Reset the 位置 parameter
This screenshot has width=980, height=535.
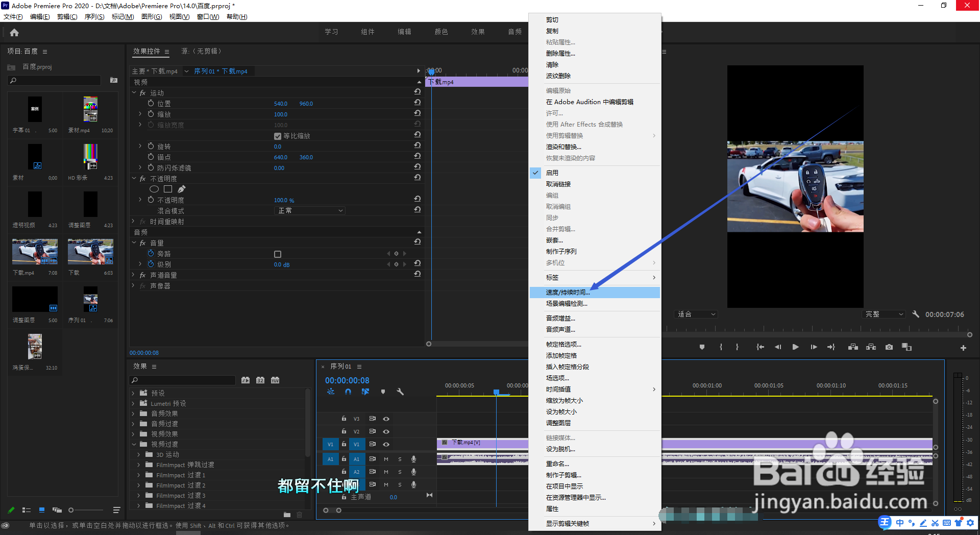coord(418,104)
